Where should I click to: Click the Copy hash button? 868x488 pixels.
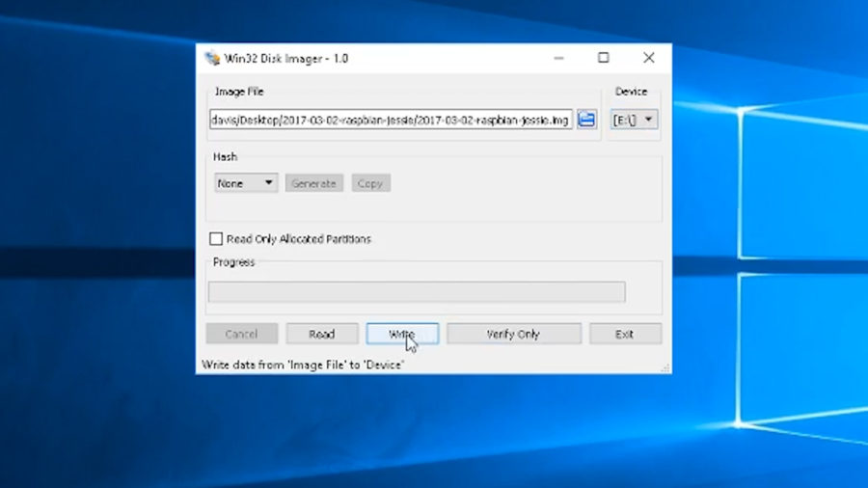(x=370, y=183)
